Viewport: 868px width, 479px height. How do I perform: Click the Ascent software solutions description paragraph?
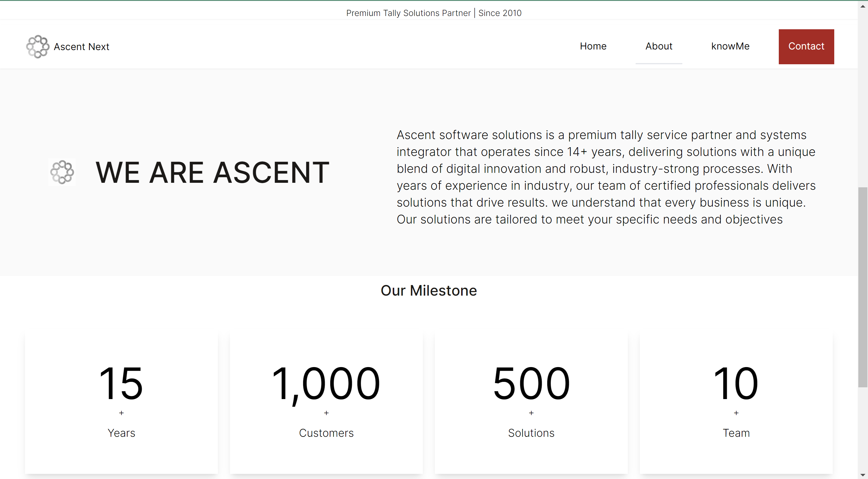(x=606, y=177)
